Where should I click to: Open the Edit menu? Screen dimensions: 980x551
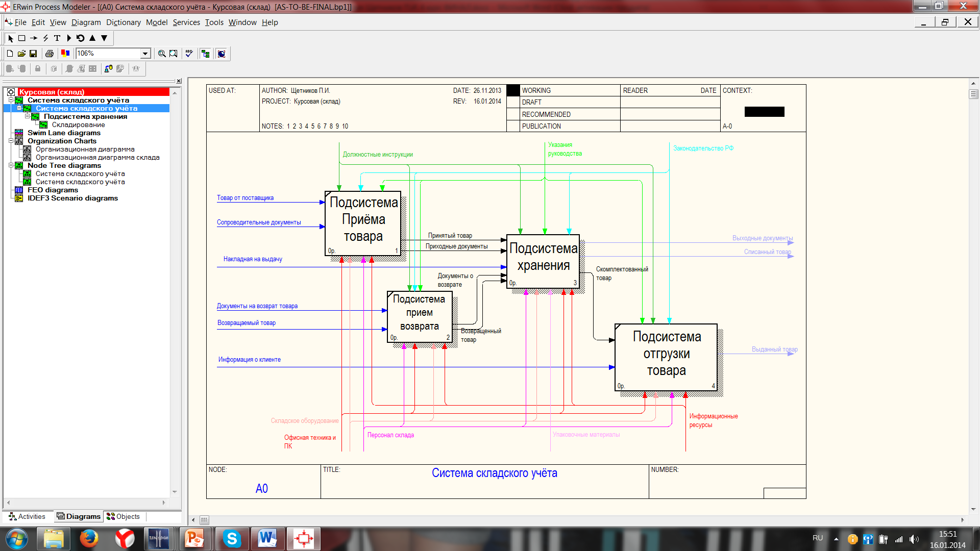coord(38,22)
